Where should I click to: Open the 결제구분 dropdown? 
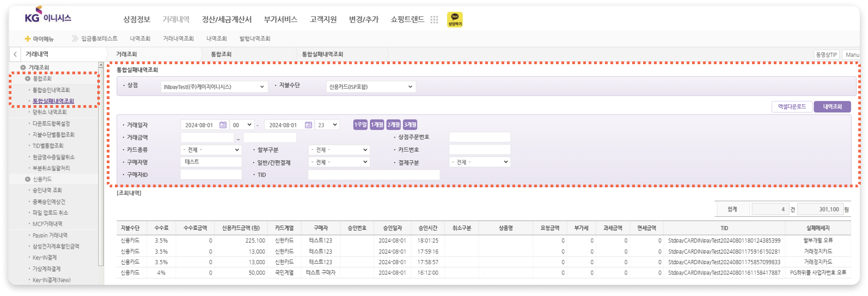479,162
